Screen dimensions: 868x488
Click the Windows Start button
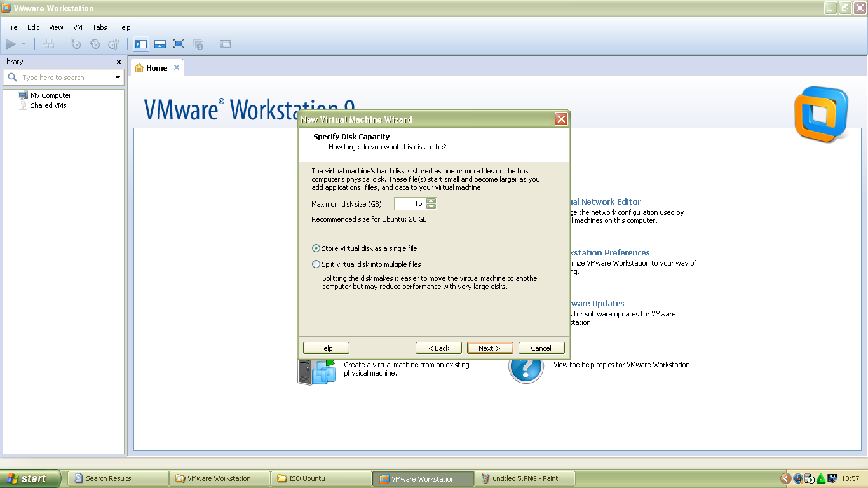(x=31, y=478)
